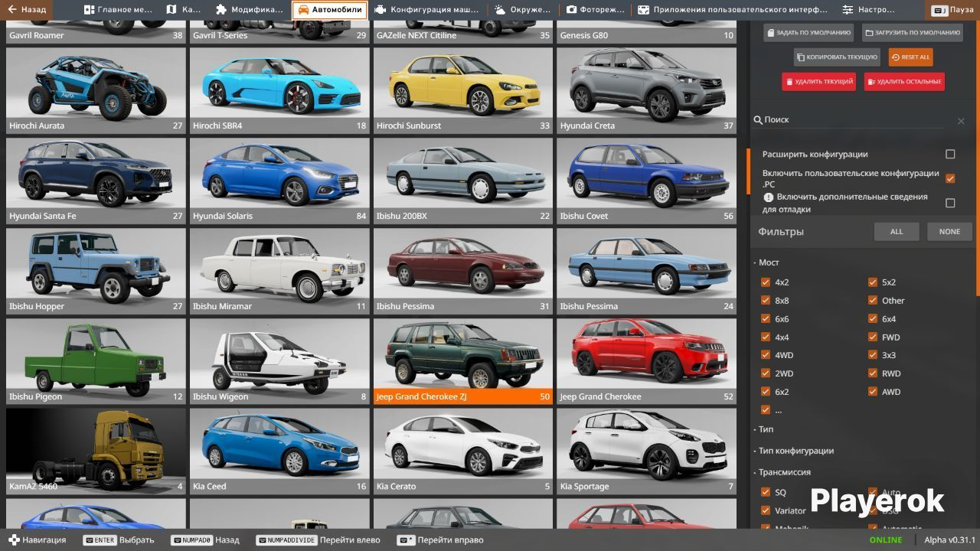
Task: Select the Hyundai Solaris car
Action: 280,181
